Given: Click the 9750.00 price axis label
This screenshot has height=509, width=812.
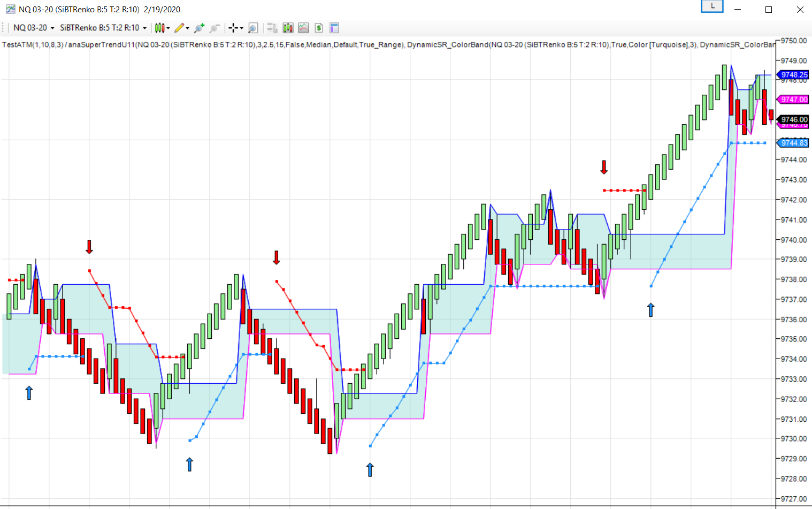Looking at the screenshot, I should pos(794,41).
